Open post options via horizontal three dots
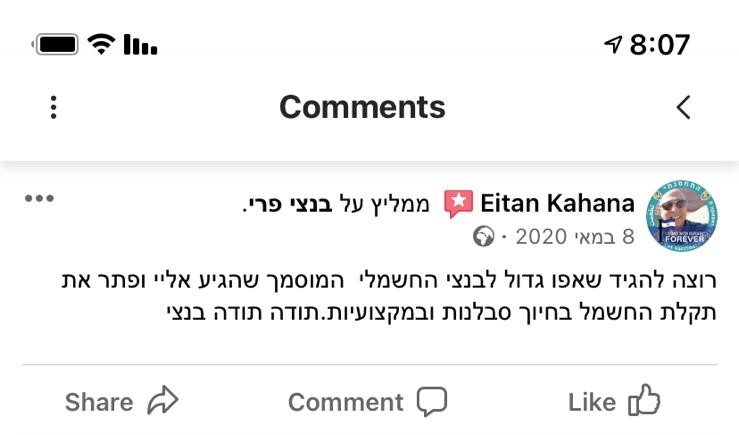This screenshot has height=435, width=739. (39, 198)
